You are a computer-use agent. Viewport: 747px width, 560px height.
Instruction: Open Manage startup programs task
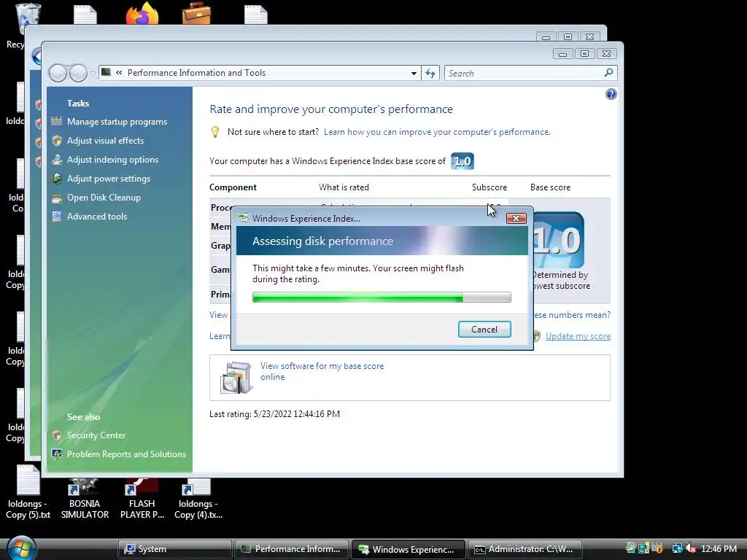click(117, 122)
